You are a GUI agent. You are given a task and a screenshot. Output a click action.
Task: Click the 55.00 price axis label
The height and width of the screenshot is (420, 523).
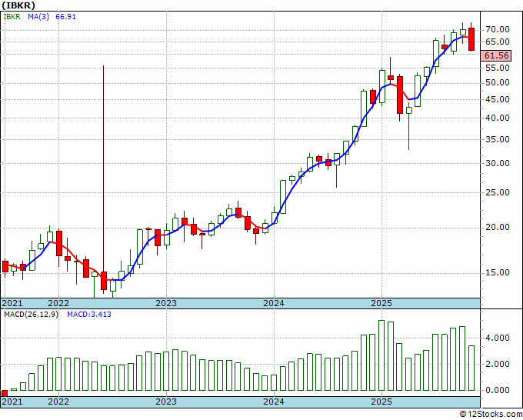coord(497,68)
